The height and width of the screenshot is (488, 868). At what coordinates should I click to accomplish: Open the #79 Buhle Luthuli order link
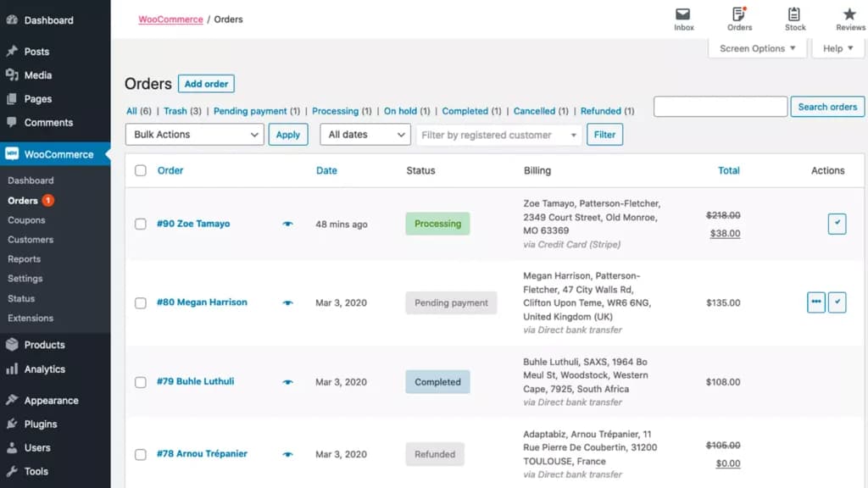click(x=196, y=381)
